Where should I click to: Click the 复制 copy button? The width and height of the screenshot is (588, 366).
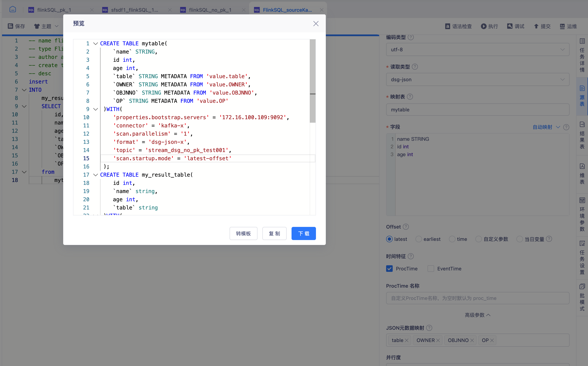click(x=274, y=233)
